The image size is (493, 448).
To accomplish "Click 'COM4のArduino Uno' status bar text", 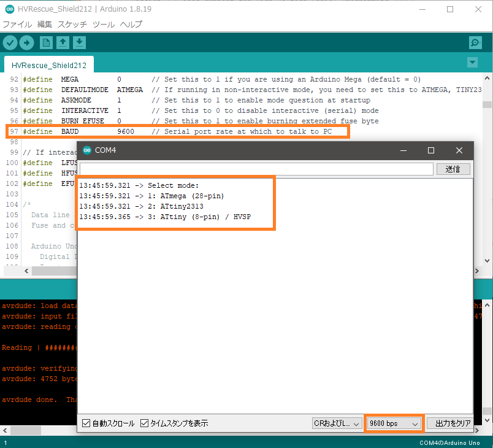I will pyautogui.click(x=449, y=442).
